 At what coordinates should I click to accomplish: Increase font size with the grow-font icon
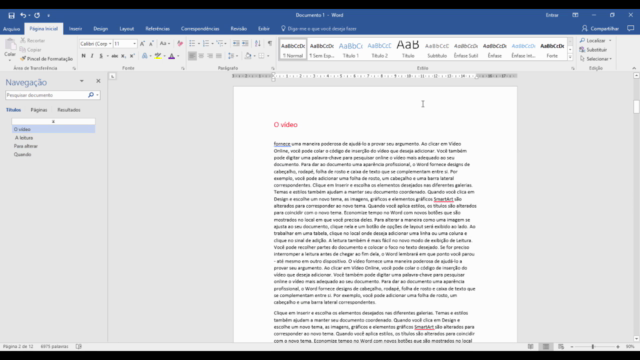142,44
